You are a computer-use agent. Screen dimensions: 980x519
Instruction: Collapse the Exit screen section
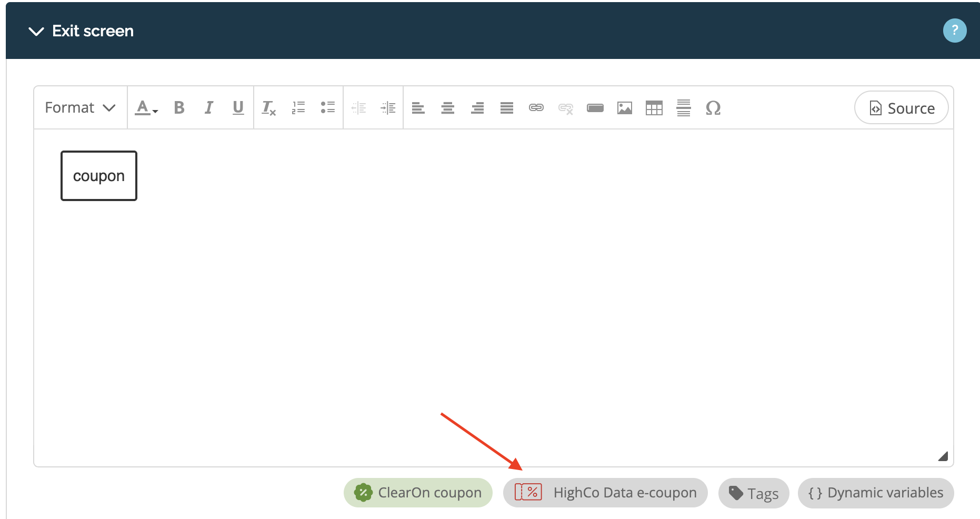[36, 31]
